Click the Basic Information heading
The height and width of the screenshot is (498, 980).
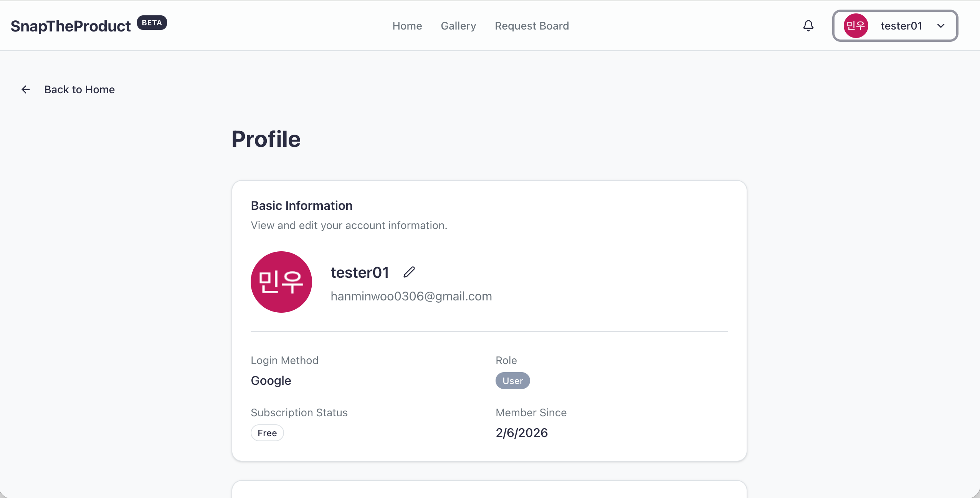point(301,206)
